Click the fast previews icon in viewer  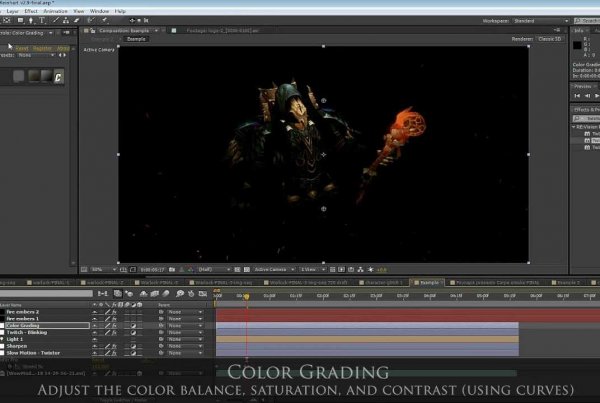point(342,270)
